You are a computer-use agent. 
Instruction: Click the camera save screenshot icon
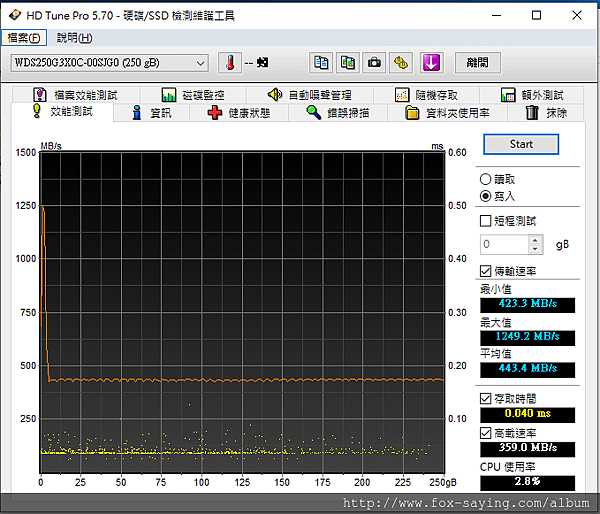pos(374,63)
